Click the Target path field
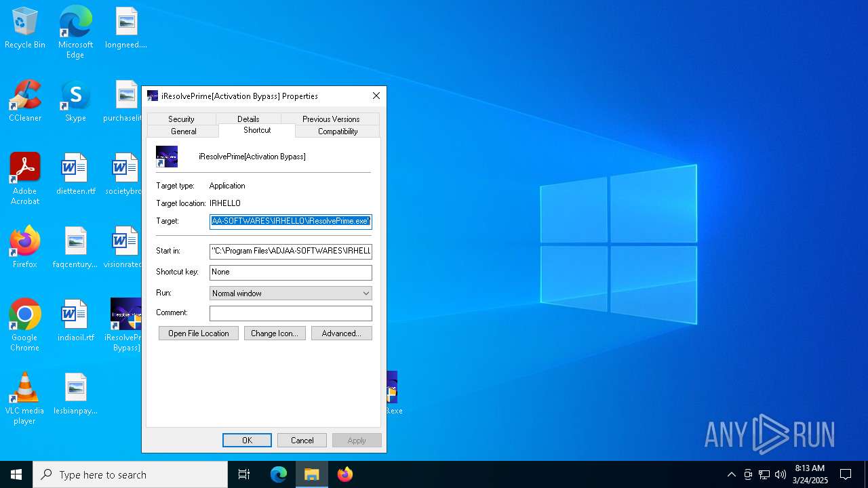The height and width of the screenshot is (488, 868). coord(291,222)
